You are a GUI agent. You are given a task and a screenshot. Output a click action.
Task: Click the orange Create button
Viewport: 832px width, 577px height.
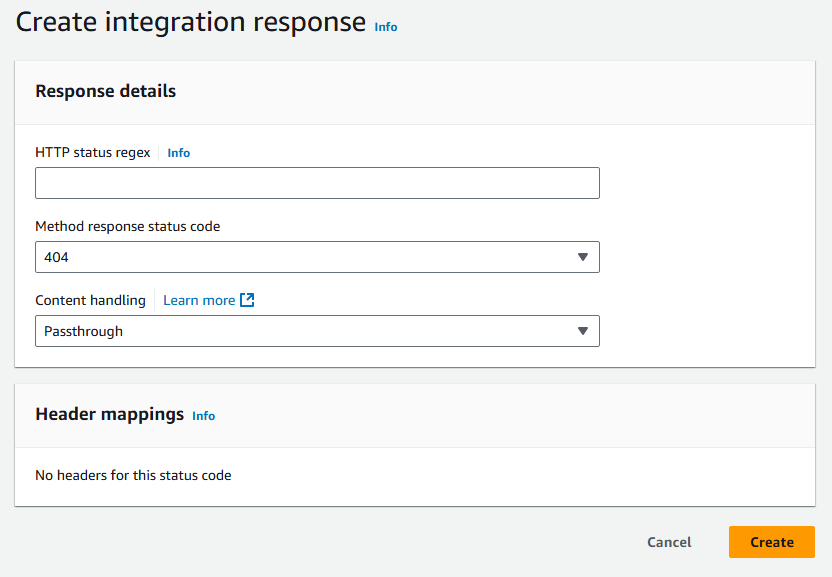pos(771,542)
